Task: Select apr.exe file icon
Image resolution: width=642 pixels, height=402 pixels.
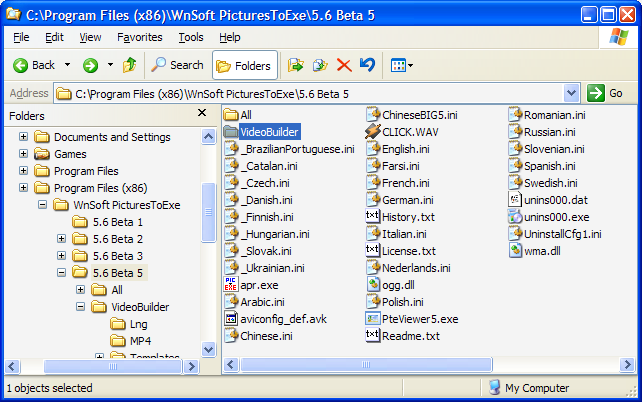Action: click(x=231, y=285)
